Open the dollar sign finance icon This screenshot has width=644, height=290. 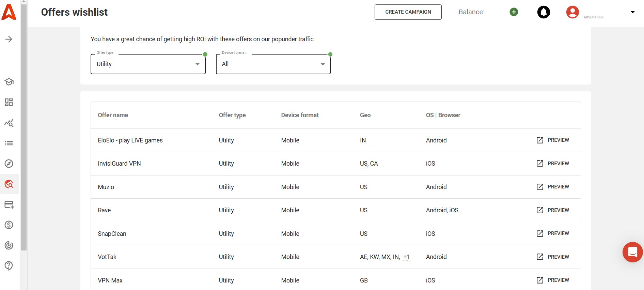click(x=9, y=225)
